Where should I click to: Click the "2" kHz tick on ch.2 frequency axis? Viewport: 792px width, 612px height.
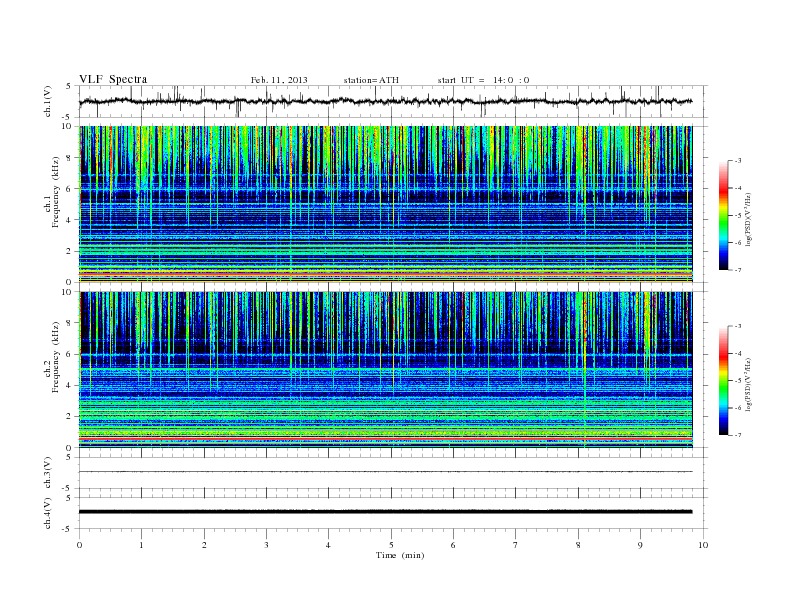pyautogui.click(x=69, y=417)
